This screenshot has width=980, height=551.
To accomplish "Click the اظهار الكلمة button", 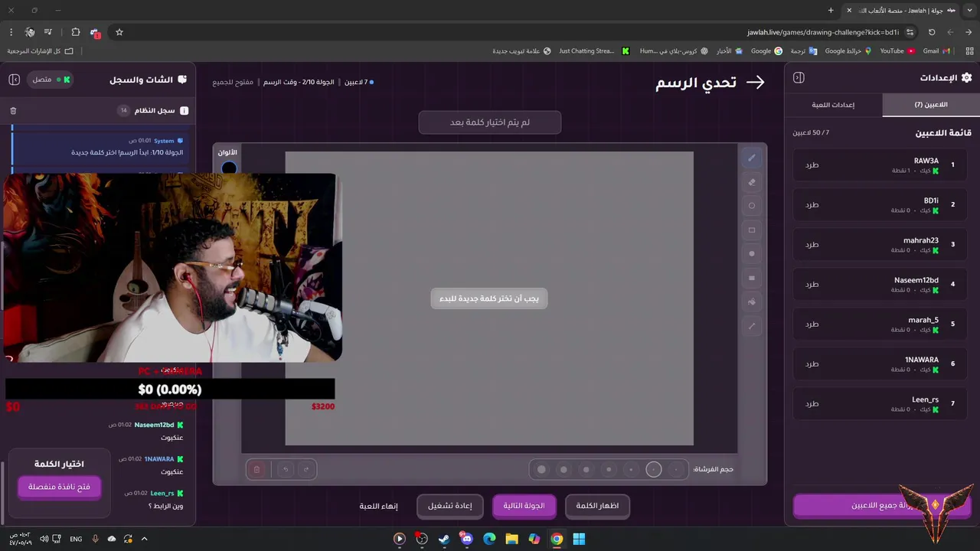I will coord(597,506).
